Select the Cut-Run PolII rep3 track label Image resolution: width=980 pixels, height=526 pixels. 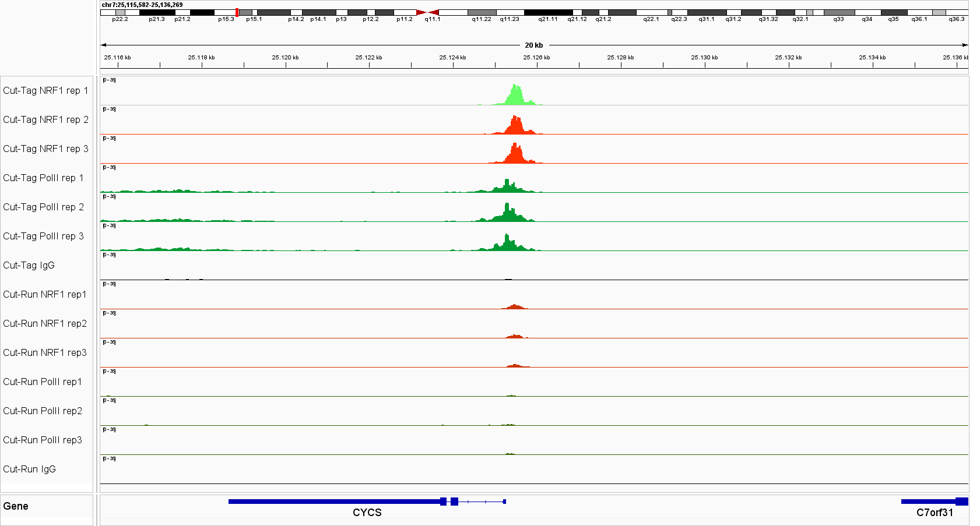(x=43, y=440)
